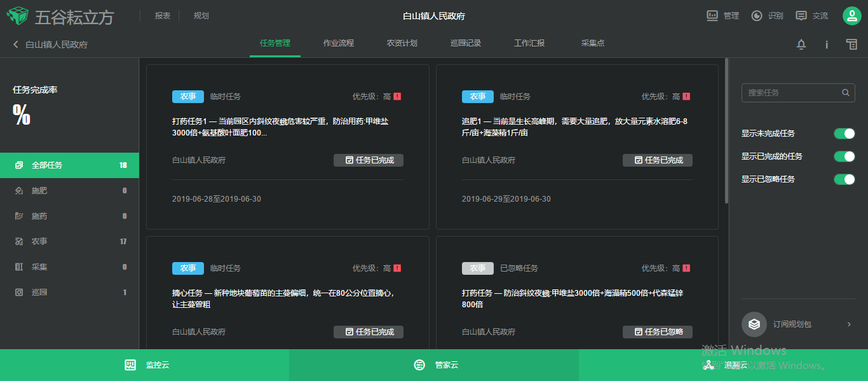Switch to the 采集点 tab

(x=593, y=43)
